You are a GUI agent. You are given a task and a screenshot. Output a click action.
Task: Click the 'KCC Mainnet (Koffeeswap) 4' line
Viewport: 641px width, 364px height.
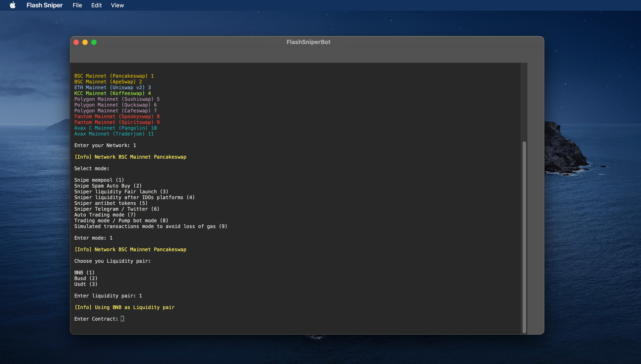112,93
